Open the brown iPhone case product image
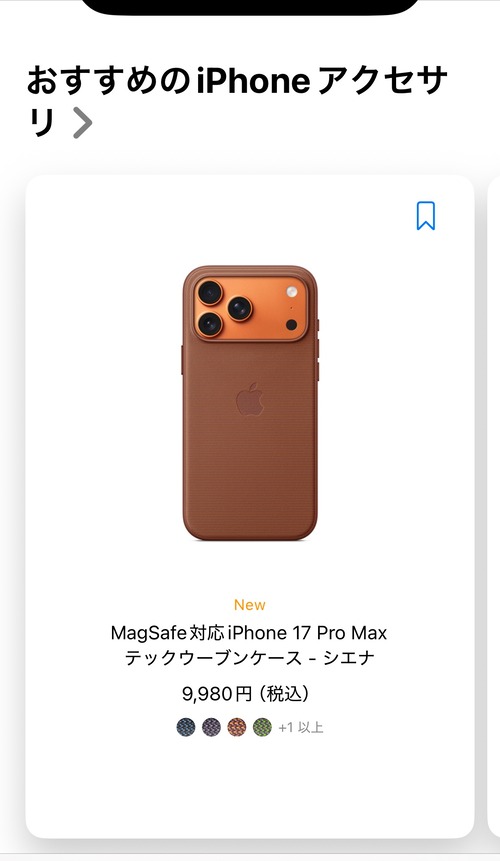 point(250,403)
